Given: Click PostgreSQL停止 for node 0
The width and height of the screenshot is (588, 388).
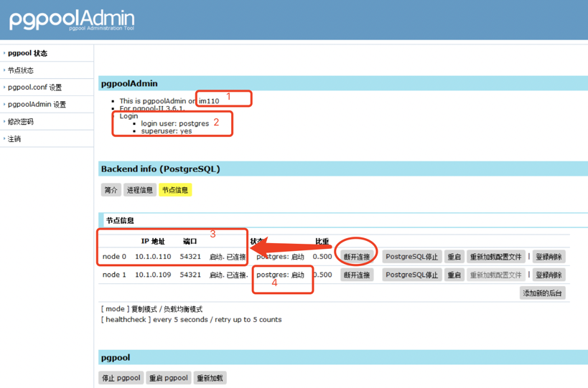Looking at the screenshot, I should (x=412, y=257).
